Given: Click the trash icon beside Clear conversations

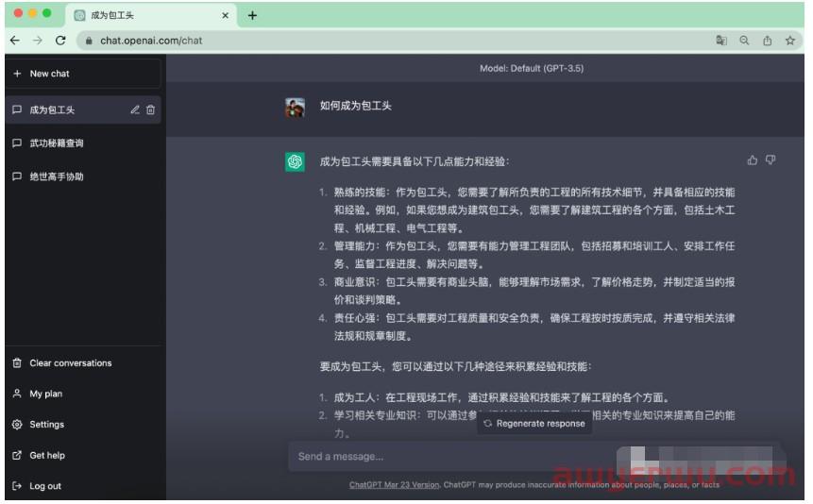Looking at the screenshot, I should click(17, 363).
